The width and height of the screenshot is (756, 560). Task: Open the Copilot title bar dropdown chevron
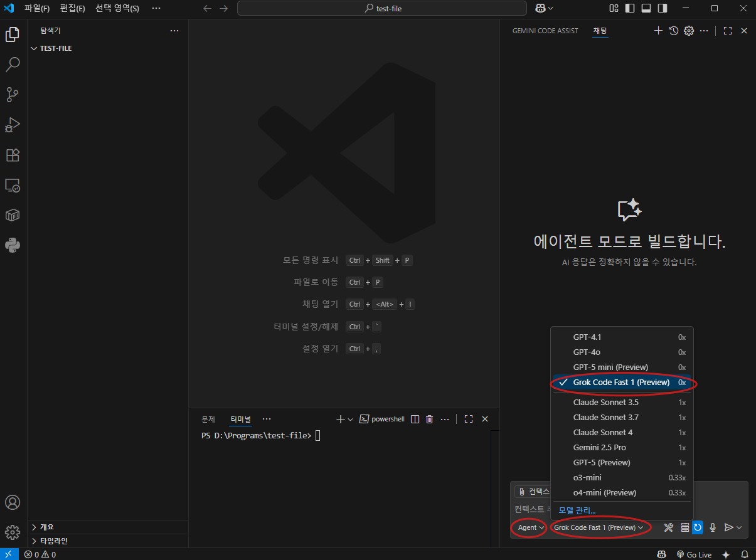[551, 8]
